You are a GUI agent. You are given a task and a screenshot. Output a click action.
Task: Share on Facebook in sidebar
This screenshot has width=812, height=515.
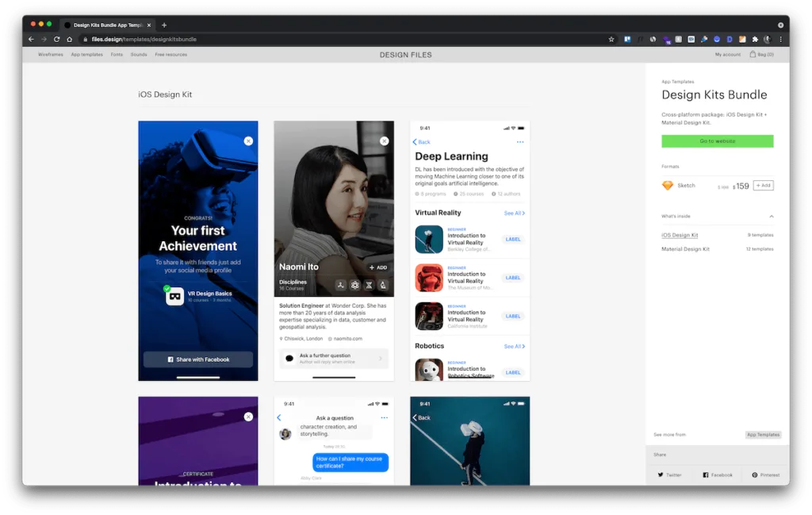pyautogui.click(x=718, y=475)
